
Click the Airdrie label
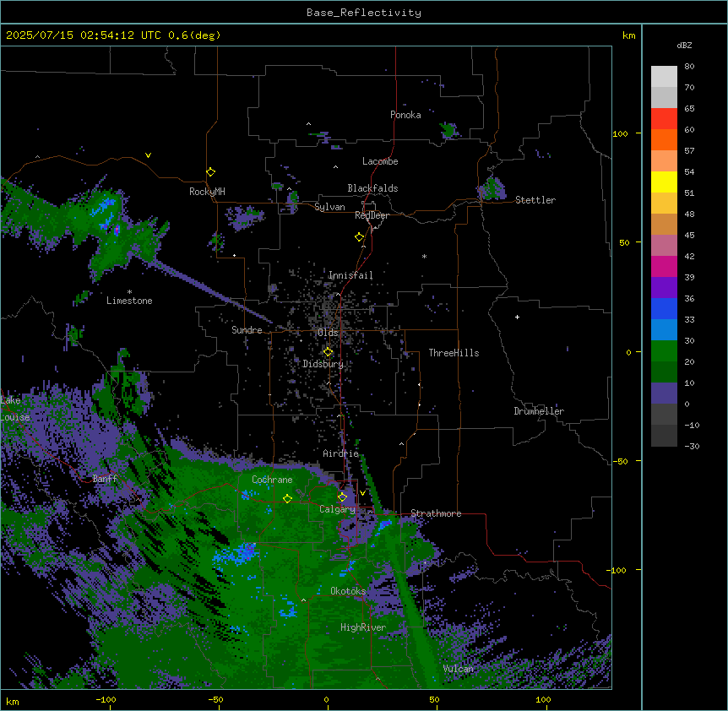click(340, 453)
